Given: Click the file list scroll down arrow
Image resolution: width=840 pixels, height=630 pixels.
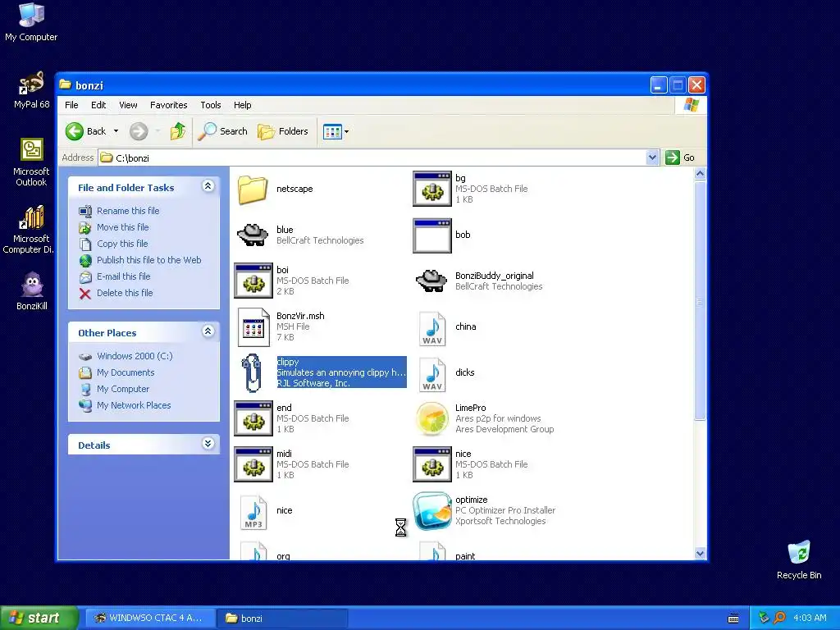Looking at the screenshot, I should 700,554.
